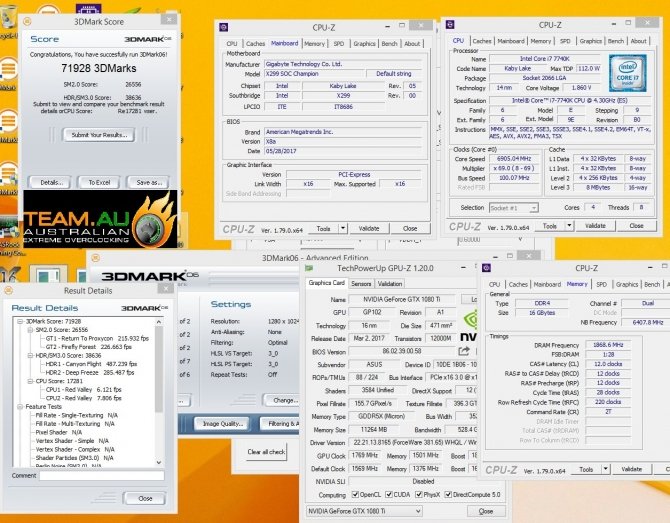Click Result Details scrollbar down arrow
The height and width of the screenshot is (523, 670).
tap(159, 462)
